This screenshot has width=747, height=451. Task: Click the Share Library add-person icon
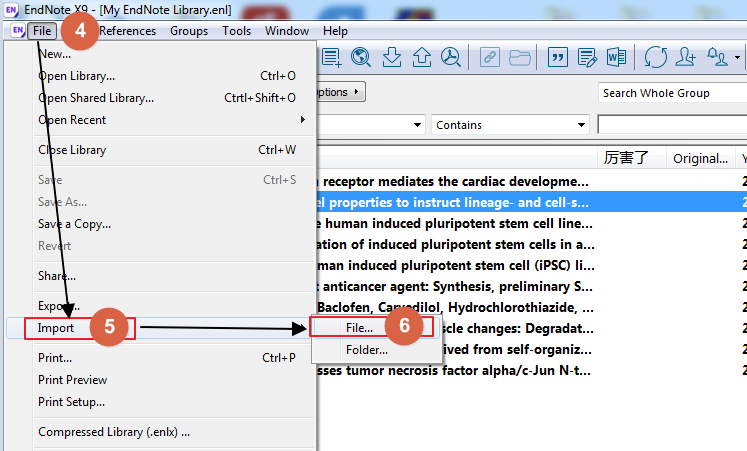coord(686,57)
